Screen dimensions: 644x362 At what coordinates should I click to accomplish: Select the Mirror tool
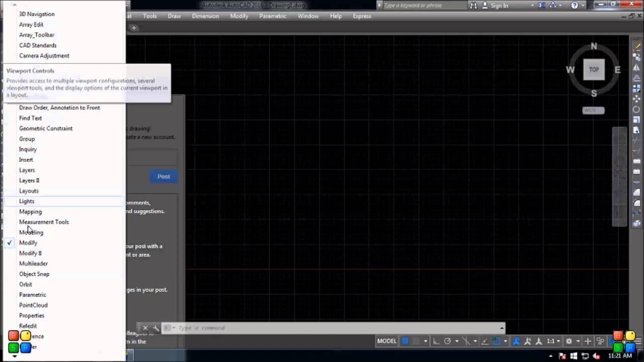point(636,67)
